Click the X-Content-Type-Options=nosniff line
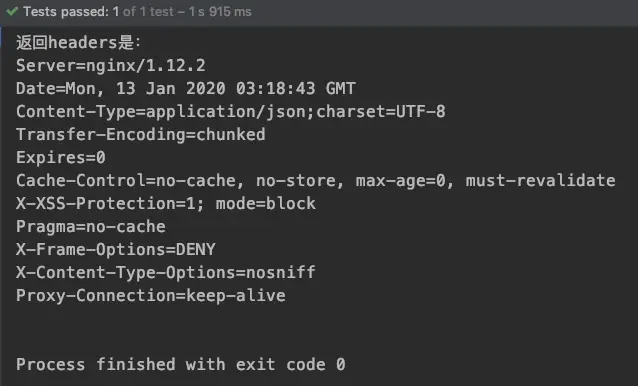 [x=166, y=273]
